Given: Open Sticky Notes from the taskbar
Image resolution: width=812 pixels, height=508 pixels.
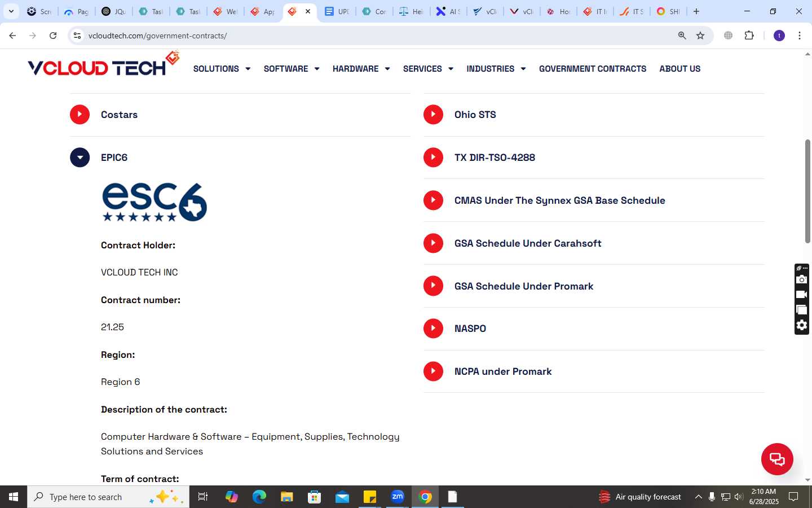Looking at the screenshot, I should pyautogui.click(x=370, y=497).
